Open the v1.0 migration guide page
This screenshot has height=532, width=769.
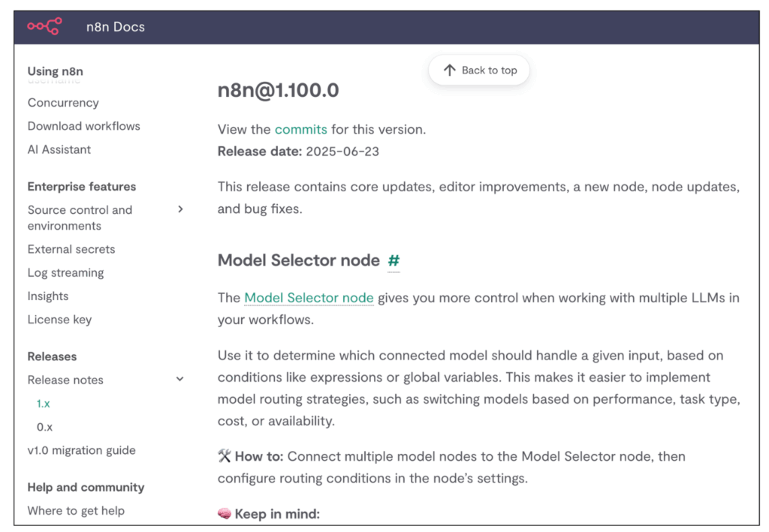pos(82,450)
